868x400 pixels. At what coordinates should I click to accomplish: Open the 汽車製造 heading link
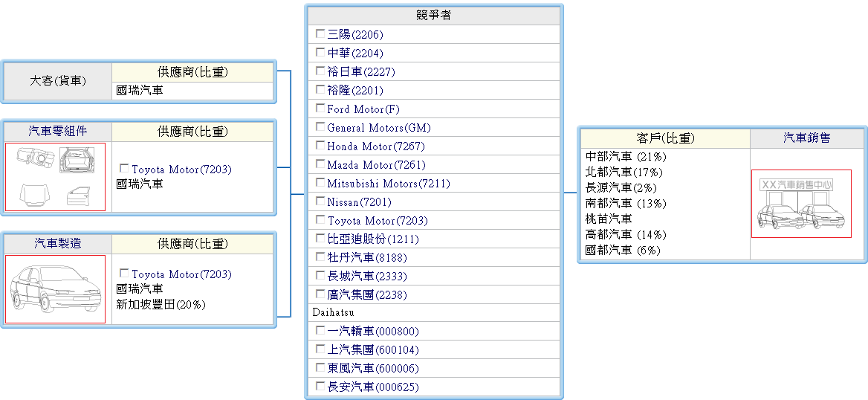pos(57,243)
